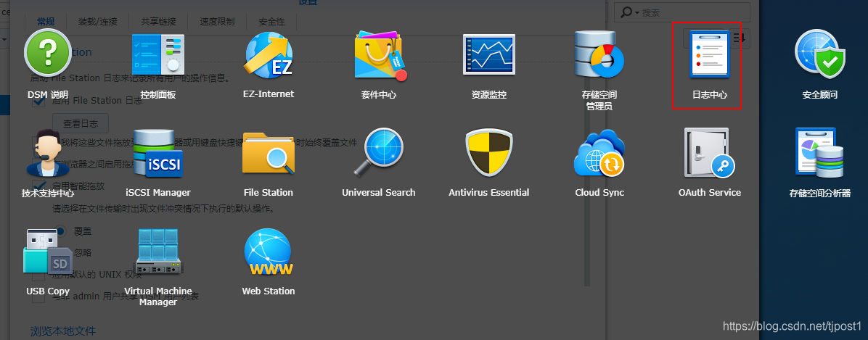
Task: Open Universal Search
Action: (379, 152)
